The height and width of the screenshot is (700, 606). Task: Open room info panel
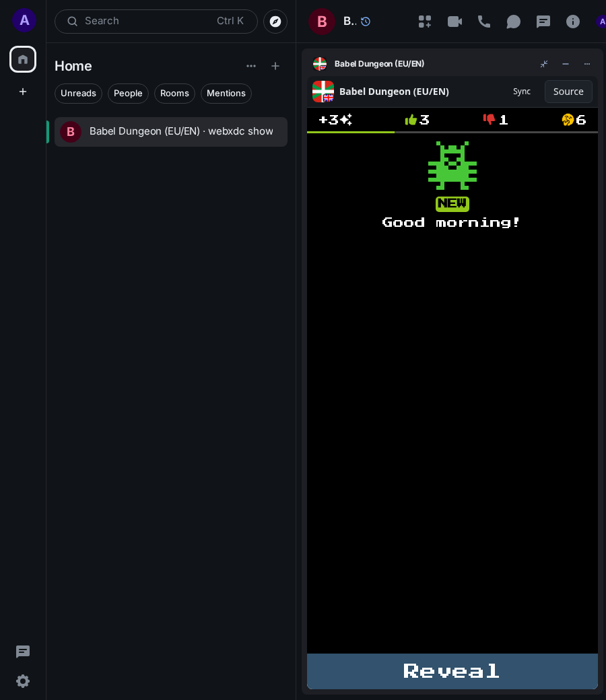(573, 22)
